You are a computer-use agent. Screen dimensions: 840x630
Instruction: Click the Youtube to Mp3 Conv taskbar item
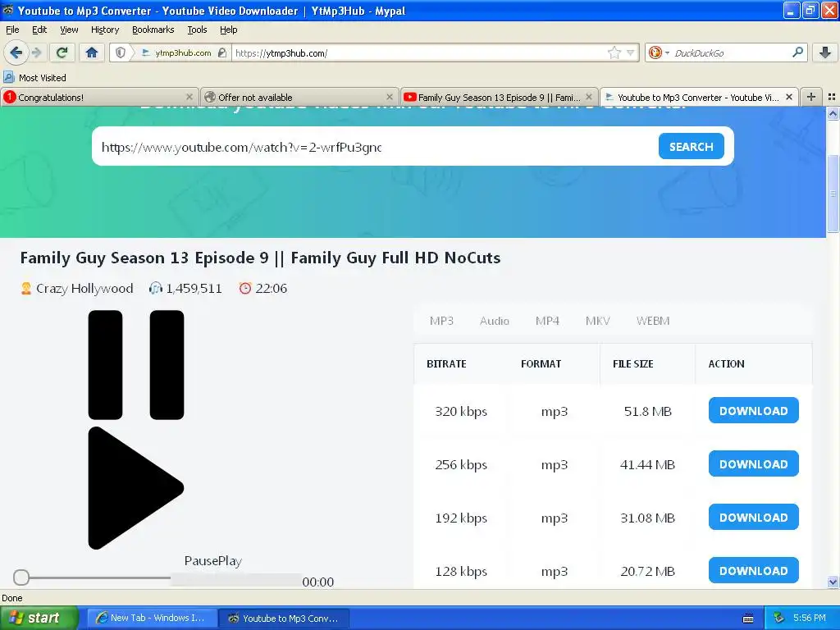284,618
